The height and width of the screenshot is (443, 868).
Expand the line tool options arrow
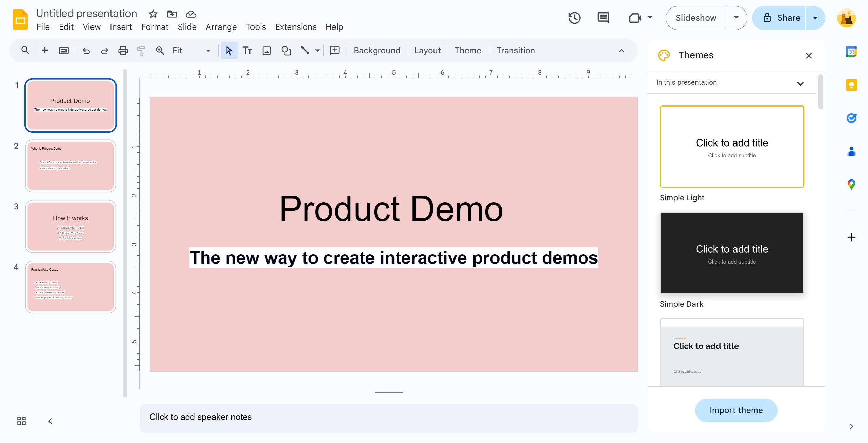tap(317, 51)
